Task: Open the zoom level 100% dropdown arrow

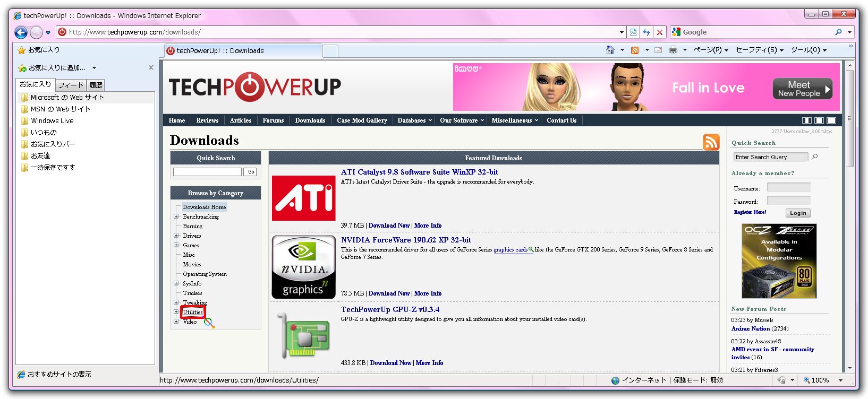Action: coord(840,380)
